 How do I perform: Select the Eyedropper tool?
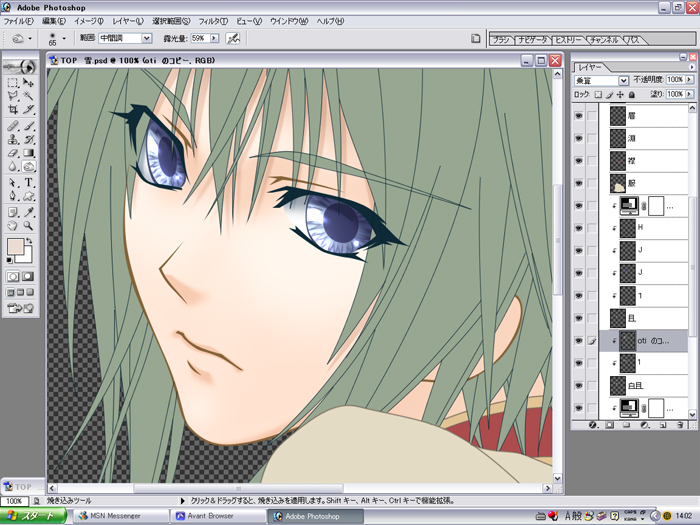(x=28, y=212)
